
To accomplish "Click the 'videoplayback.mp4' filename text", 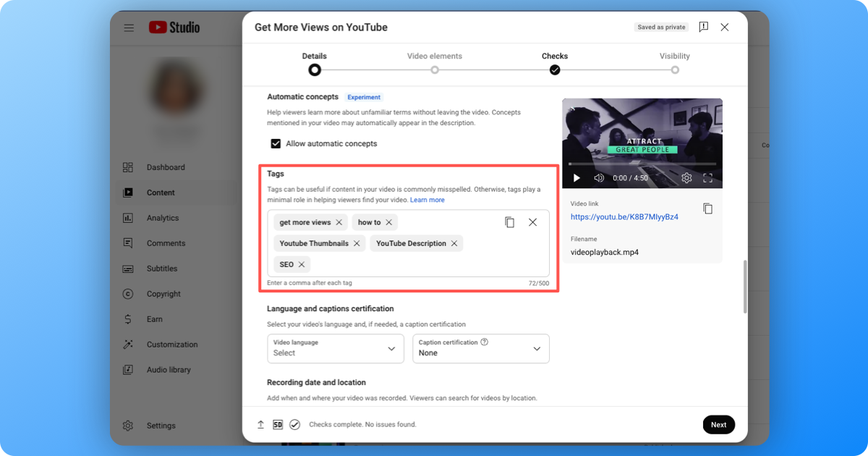I will 605,253.
